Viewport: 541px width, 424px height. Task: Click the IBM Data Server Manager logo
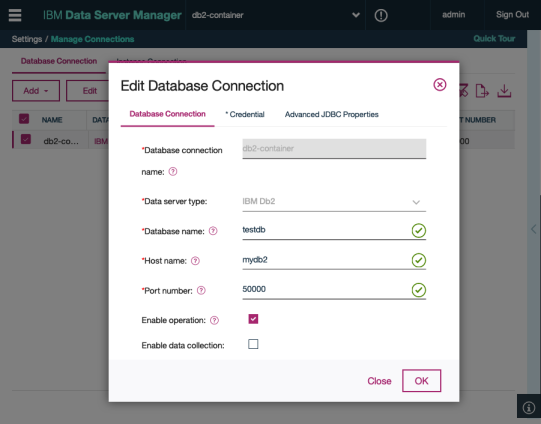coord(112,15)
